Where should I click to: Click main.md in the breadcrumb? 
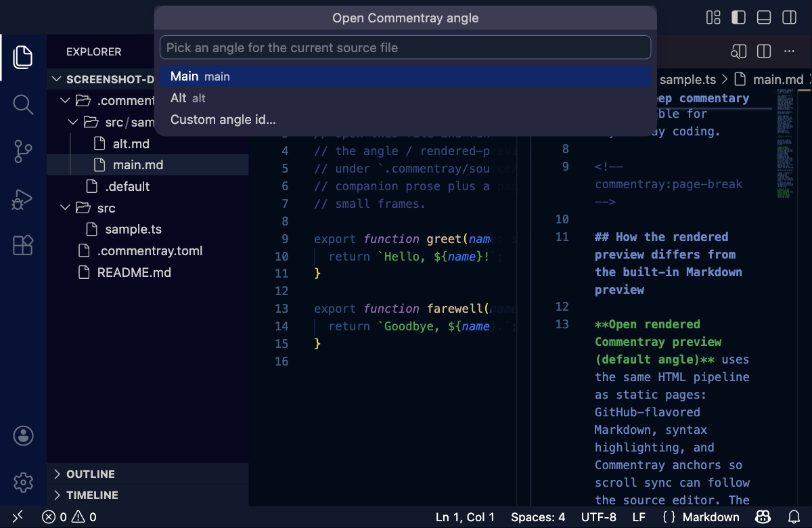pos(778,80)
